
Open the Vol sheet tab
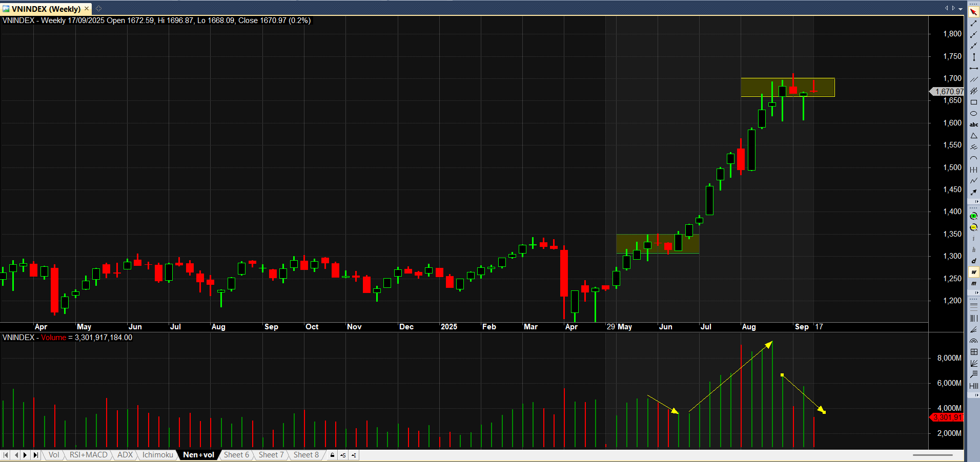[x=54, y=455]
